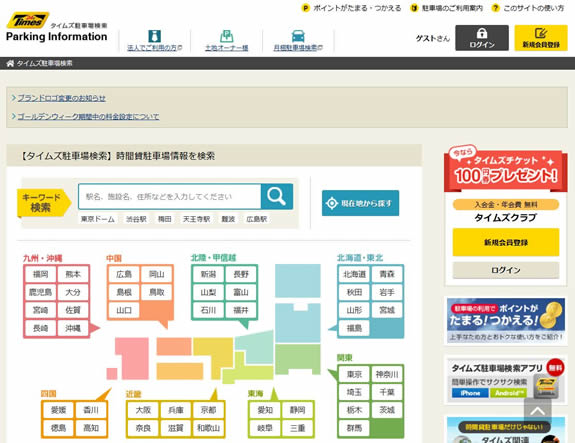Click the home icon in breadcrumb bar
Viewport: 575px width, 443px height.
click(x=10, y=63)
